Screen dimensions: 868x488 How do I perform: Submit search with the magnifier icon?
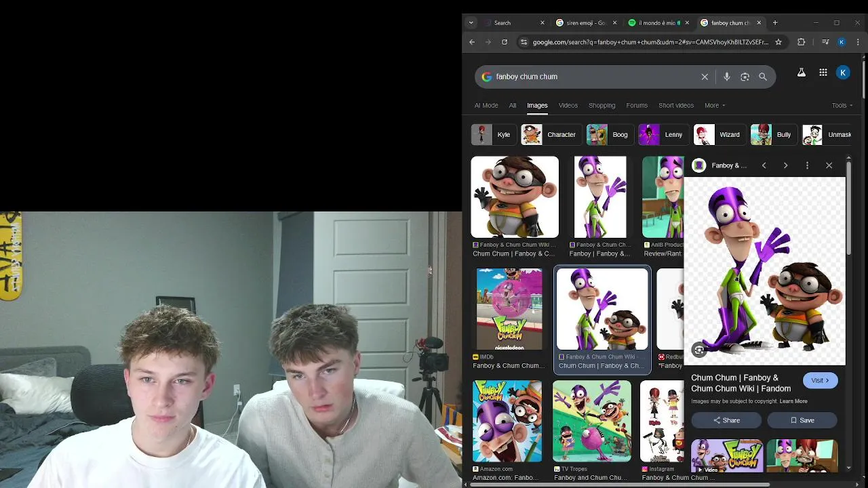[x=763, y=77]
